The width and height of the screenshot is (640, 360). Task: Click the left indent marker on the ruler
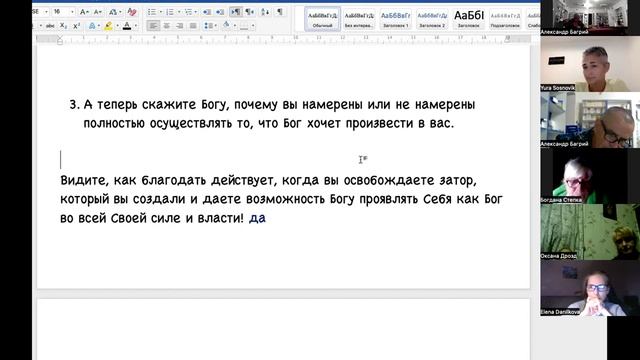click(x=60, y=40)
